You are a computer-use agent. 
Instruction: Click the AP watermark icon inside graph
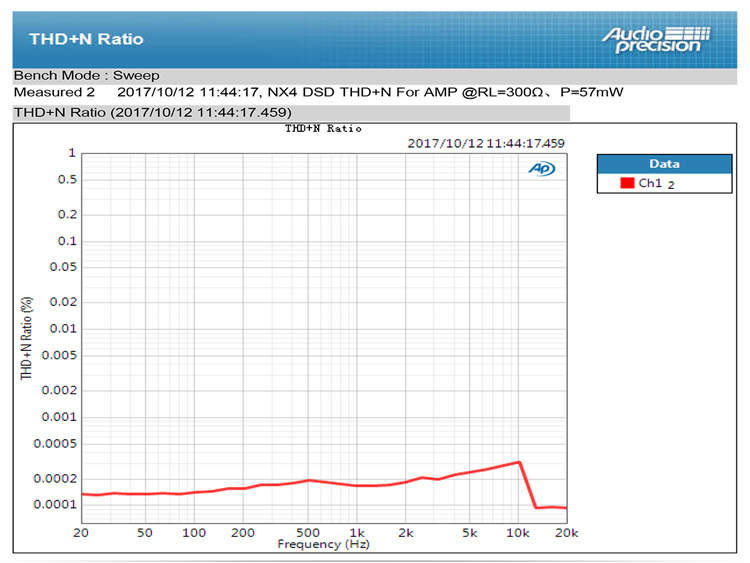click(x=541, y=169)
